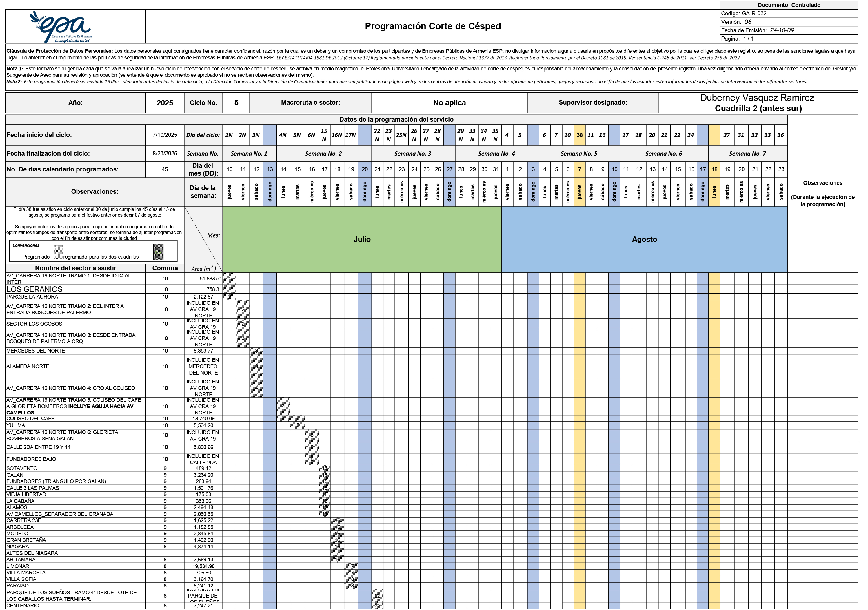Viewport: 868px width, 610px height.
Task: Click the light hatched 'Programado' legend swatch
Action: (59, 253)
